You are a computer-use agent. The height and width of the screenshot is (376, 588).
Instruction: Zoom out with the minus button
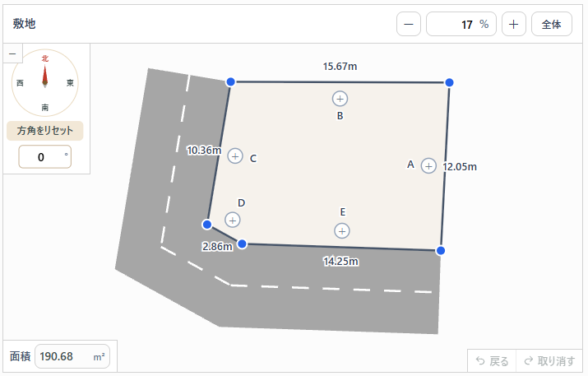(x=409, y=24)
